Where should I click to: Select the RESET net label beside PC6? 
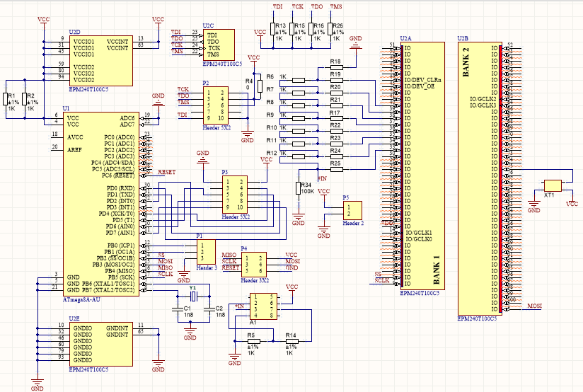click(166, 172)
